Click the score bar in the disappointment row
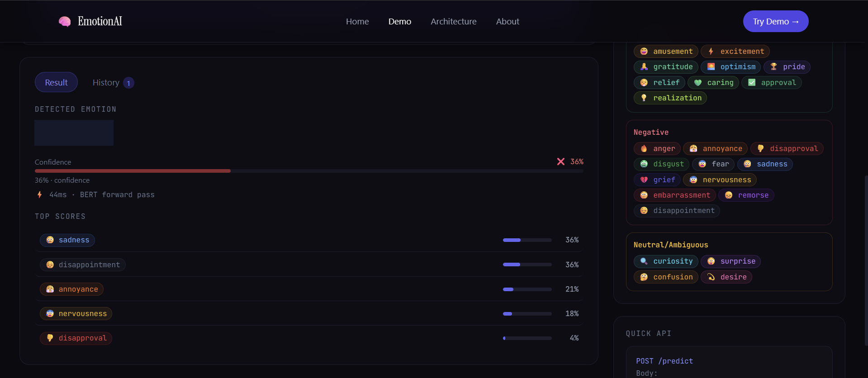Screen dimensions: 868x378 click(x=527, y=265)
